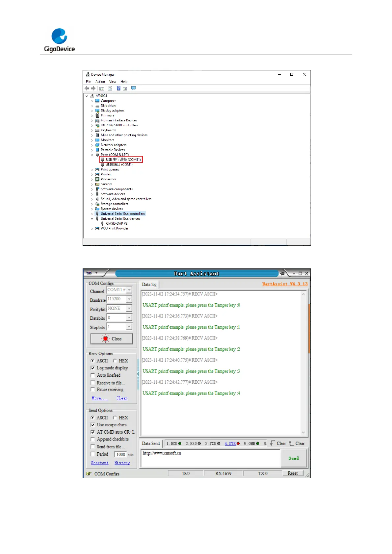Click the More... link in Recv Options

point(99,398)
